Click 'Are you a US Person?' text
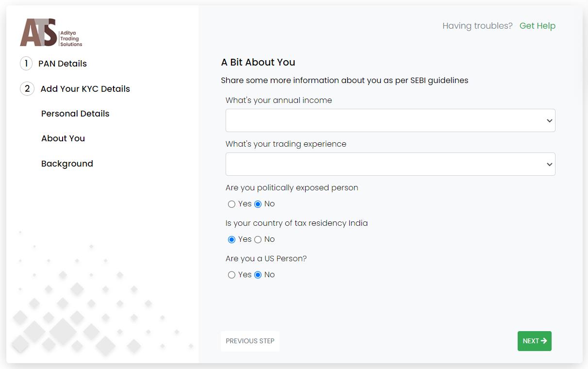The height and width of the screenshot is (369, 588). click(x=266, y=259)
